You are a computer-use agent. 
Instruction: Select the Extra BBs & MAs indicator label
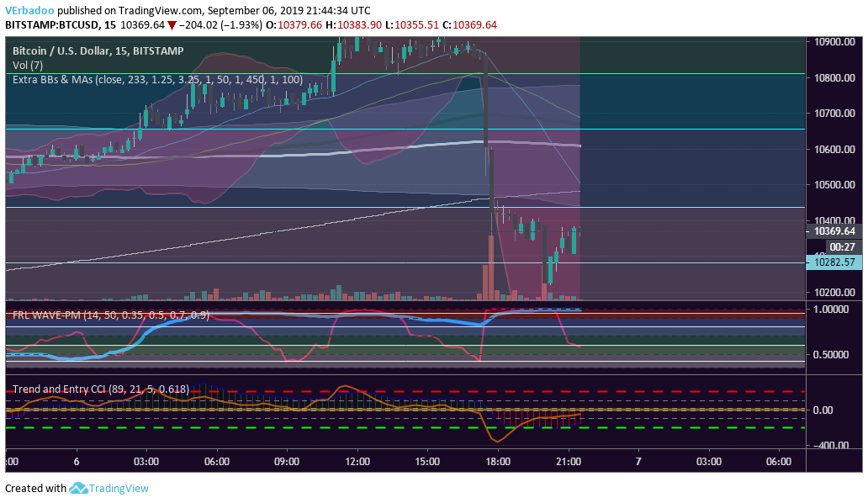point(158,80)
